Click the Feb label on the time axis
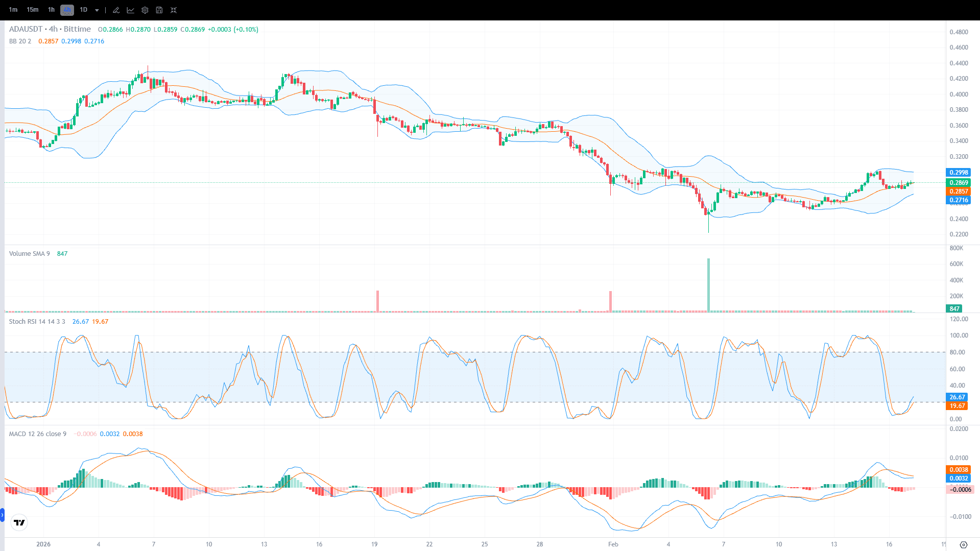 [x=613, y=544]
